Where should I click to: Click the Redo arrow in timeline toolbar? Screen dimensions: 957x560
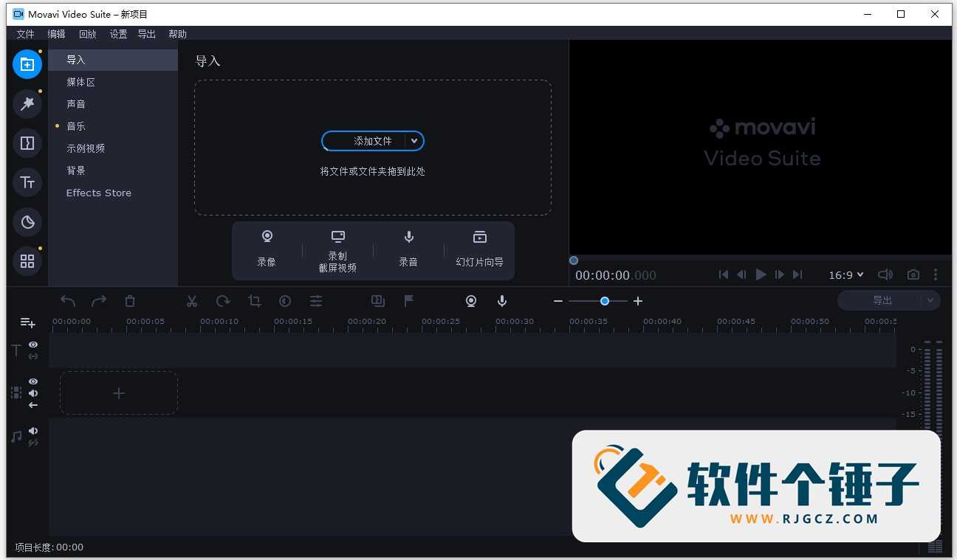99,301
